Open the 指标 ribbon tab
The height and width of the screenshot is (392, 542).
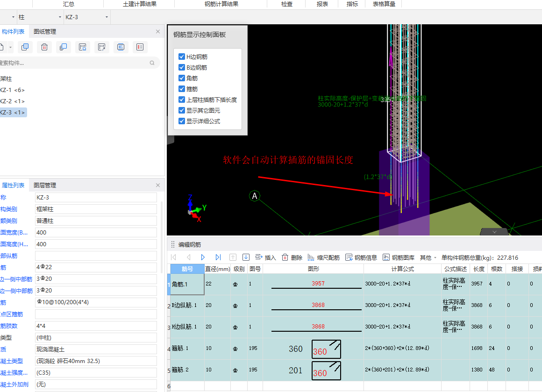tap(352, 4)
